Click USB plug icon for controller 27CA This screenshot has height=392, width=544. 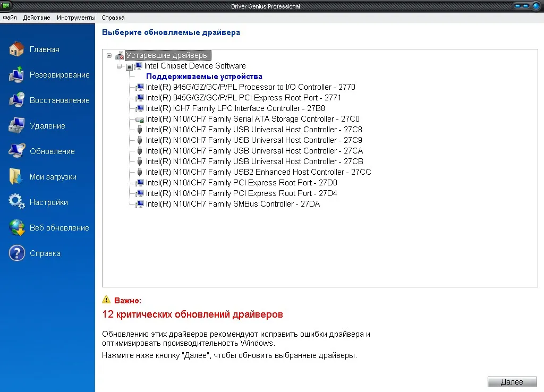pos(140,151)
